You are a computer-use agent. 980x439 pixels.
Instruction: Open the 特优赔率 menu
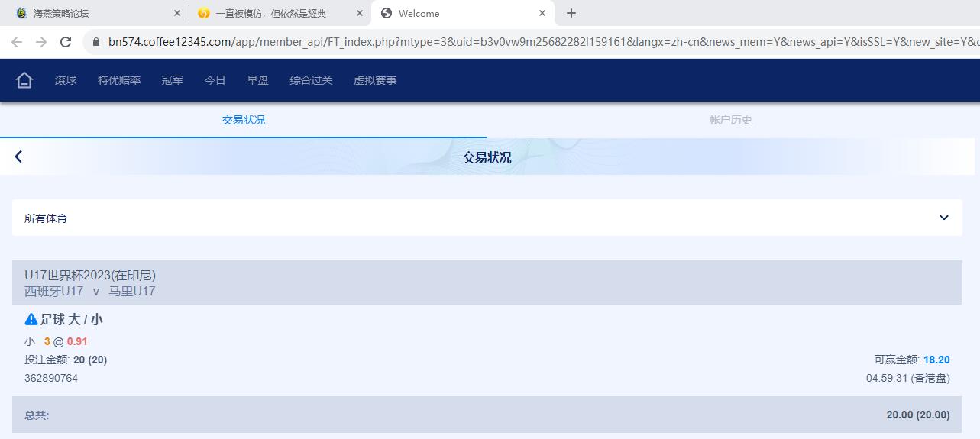pos(119,80)
